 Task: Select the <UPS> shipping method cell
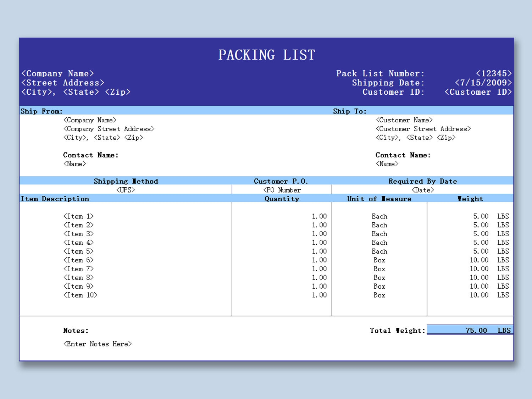[126, 190]
